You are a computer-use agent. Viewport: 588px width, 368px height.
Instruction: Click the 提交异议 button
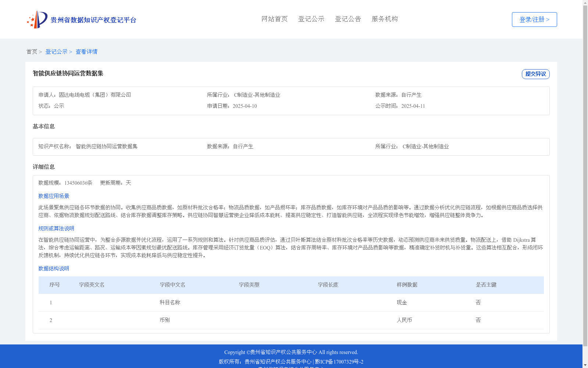pos(536,74)
